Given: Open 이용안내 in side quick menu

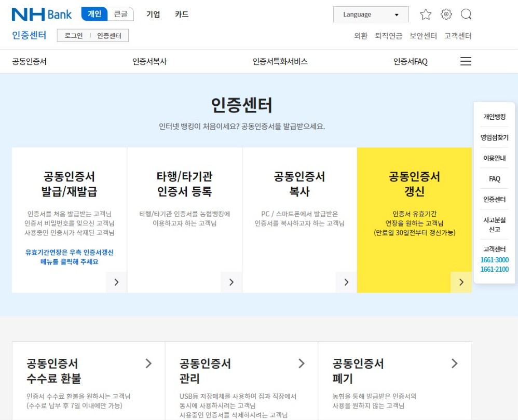Looking at the screenshot, I should coord(494,158).
